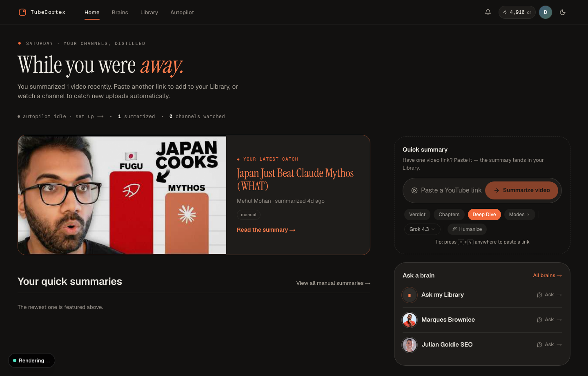Click the Julian Goldie SEO avatar
Screen dimensions: 588x376
click(410, 345)
